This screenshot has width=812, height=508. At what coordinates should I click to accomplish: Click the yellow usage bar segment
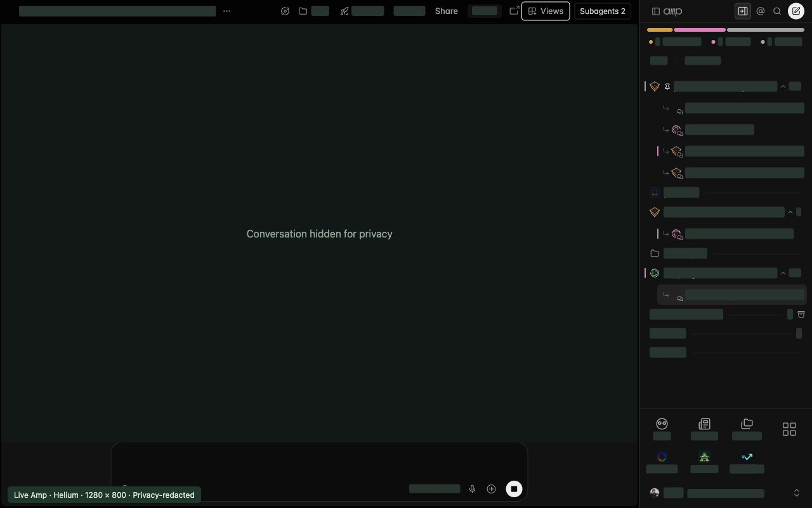[x=660, y=30]
